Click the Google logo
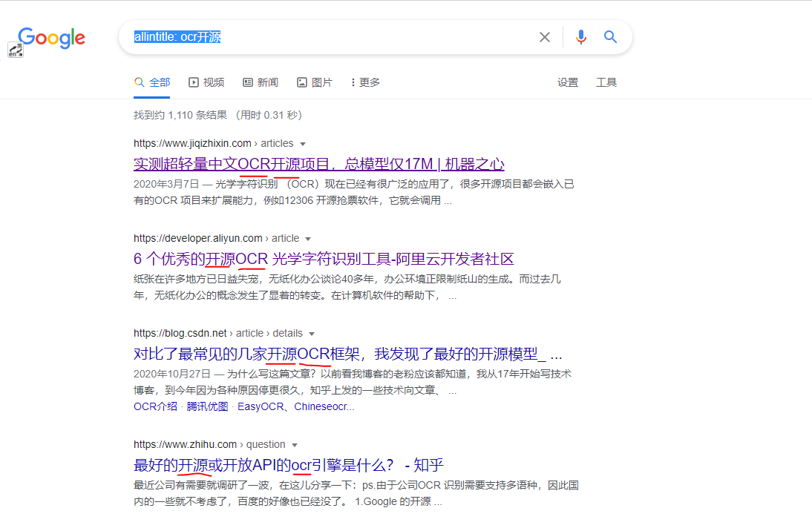Viewport: 812px width, 528px height. tap(52, 37)
